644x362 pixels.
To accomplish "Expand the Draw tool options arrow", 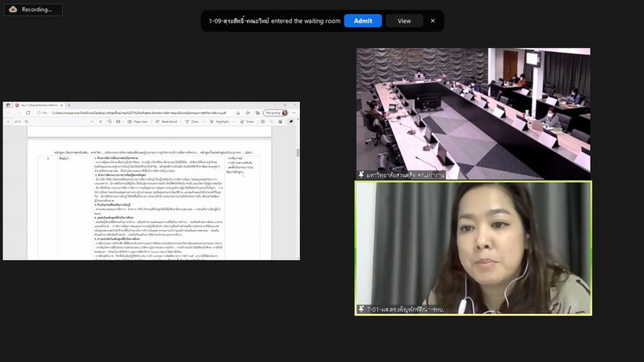I will click(203, 122).
